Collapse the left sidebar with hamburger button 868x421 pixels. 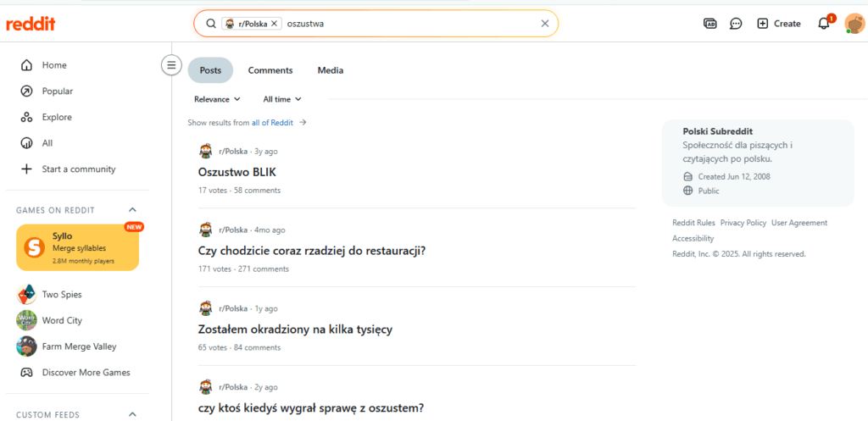tap(171, 64)
